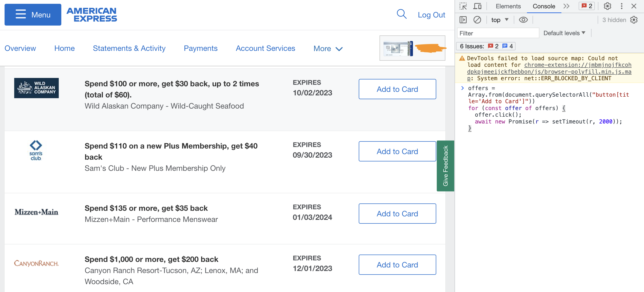Viewport: 644px width, 292px height.
Task: Click the Sam's Club logo
Action: pyautogui.click(x=36, y=150)
